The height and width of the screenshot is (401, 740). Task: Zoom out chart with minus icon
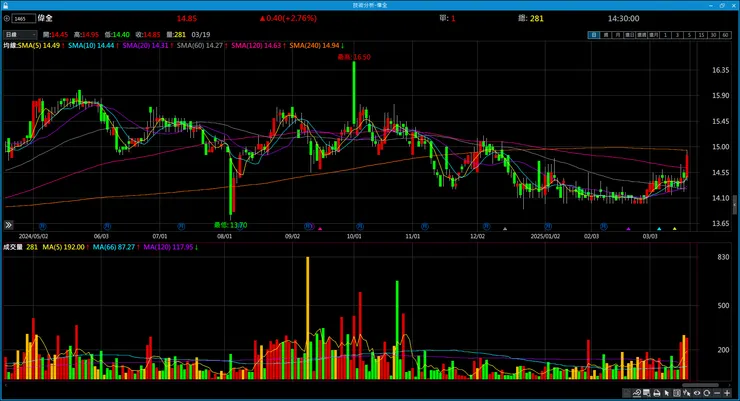pyautogui.click(x=717, y=393)
